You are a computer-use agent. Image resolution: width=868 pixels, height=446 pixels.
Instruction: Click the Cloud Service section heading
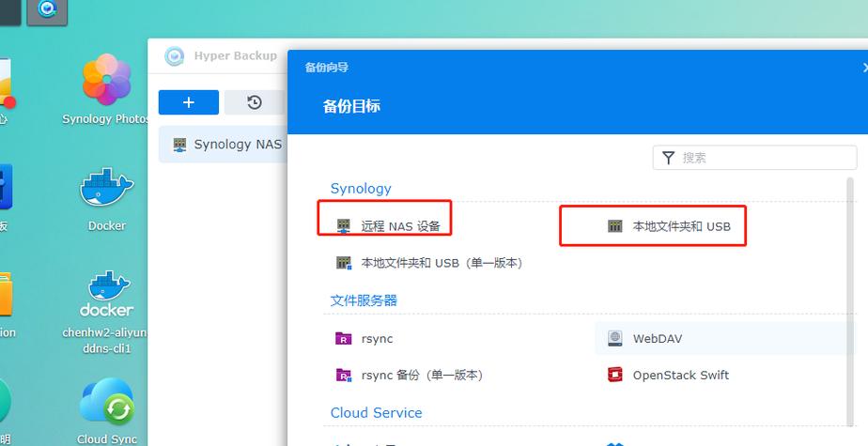click(376, 413)
